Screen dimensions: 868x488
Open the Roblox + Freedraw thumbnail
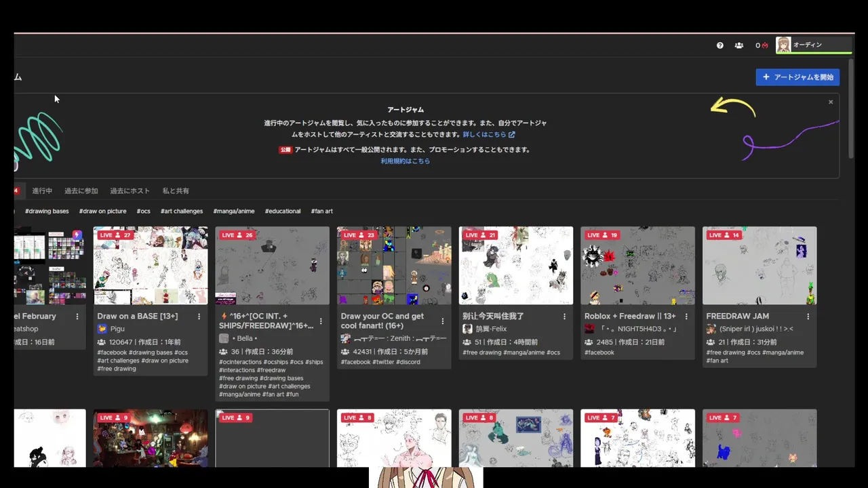638,266
